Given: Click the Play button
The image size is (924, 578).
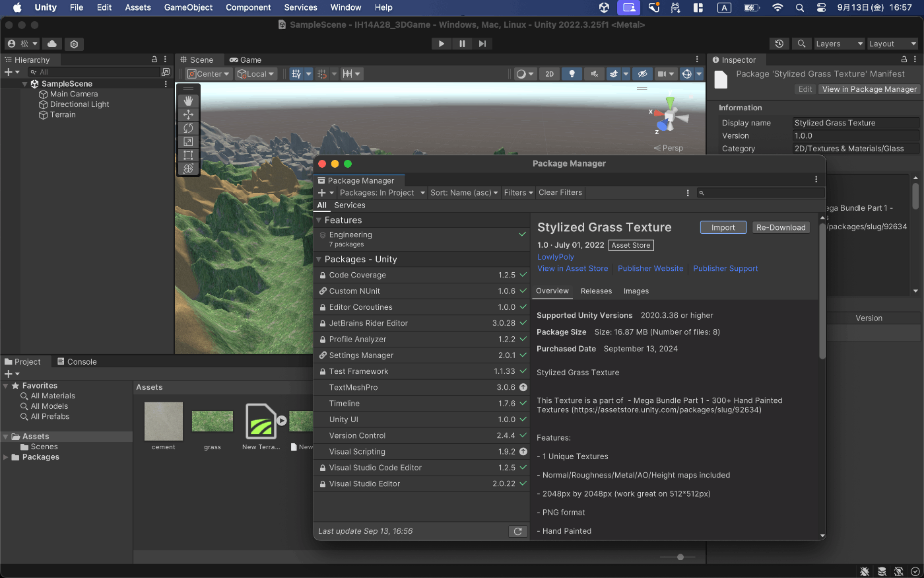Looking at the screenshot, I should click(x=442, y=44).
